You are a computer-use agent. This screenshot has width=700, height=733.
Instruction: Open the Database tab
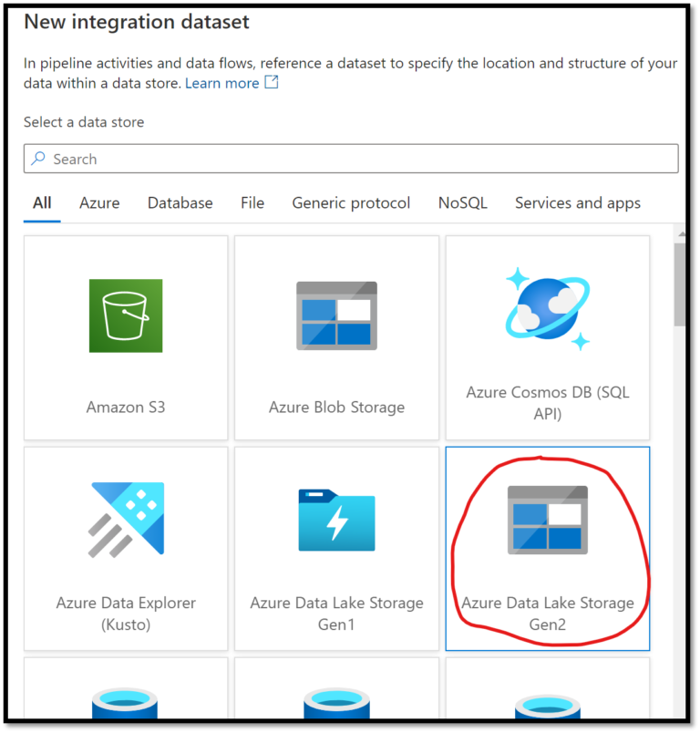[x=180, y=203]
